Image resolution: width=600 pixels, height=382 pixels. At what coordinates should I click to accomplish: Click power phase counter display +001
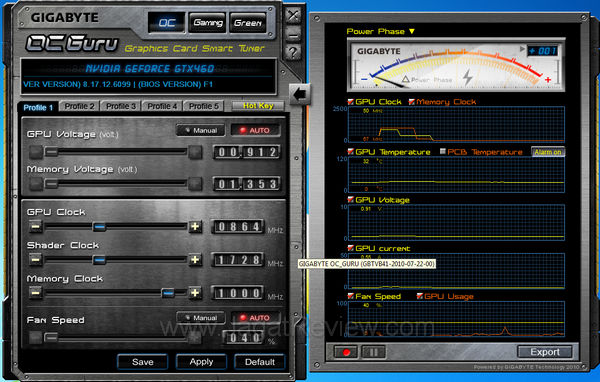coord(543,51)
